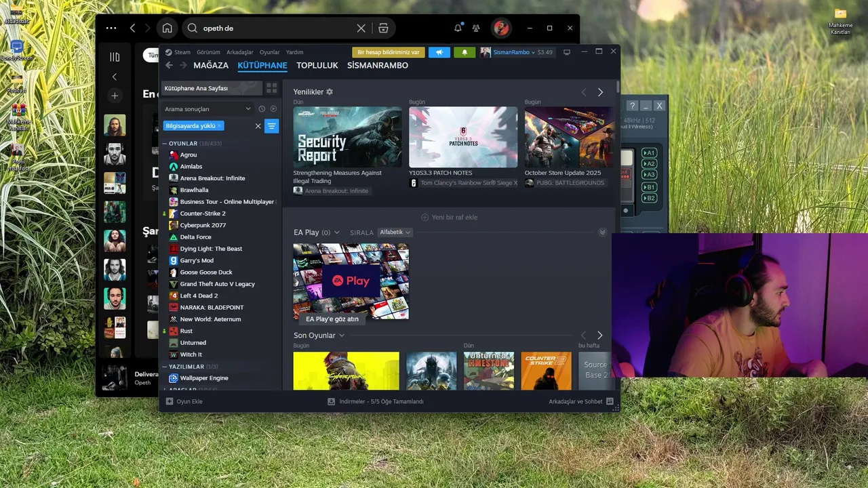Open the Oyunlar menu
Image resolution: width=868 pixels, height=488 pixels.
coord(269,52)
